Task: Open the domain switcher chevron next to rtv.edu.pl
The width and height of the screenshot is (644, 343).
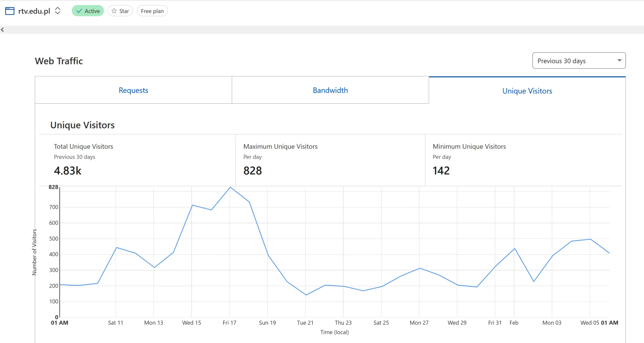Action: pos(58,11)
